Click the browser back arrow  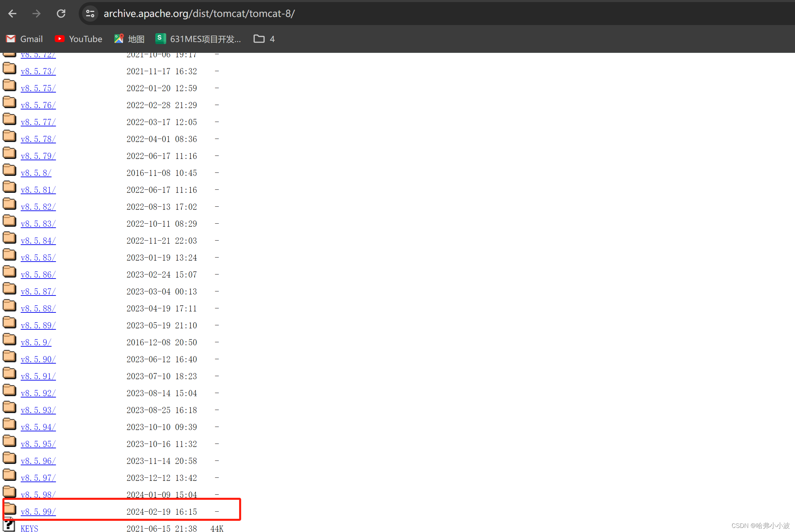pos(13,14)
